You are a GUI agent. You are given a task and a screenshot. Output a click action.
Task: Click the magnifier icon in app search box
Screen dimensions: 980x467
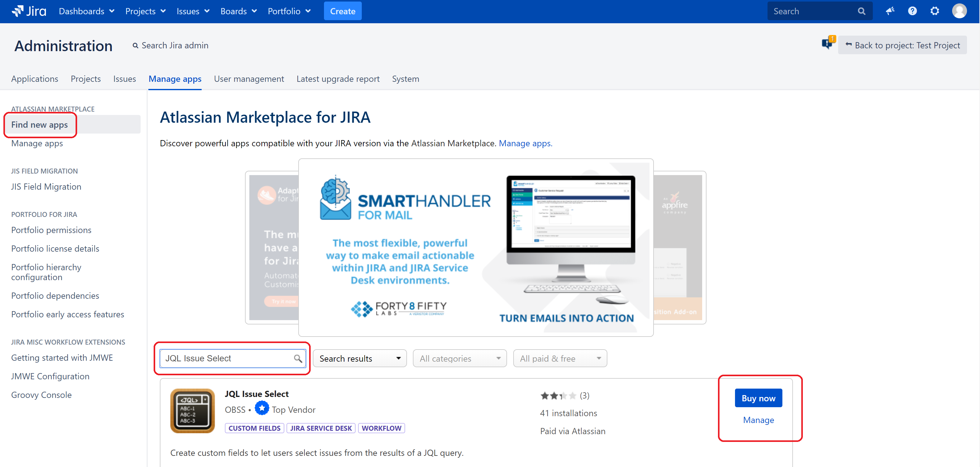point(298,359)
